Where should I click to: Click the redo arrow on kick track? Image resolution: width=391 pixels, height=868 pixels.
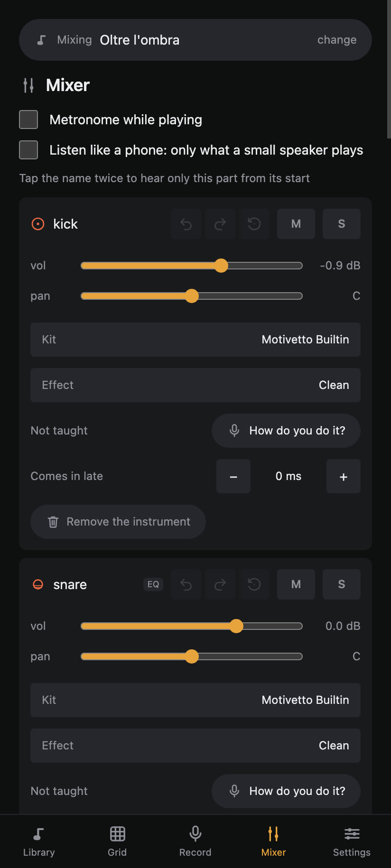(x=220, y=224)
